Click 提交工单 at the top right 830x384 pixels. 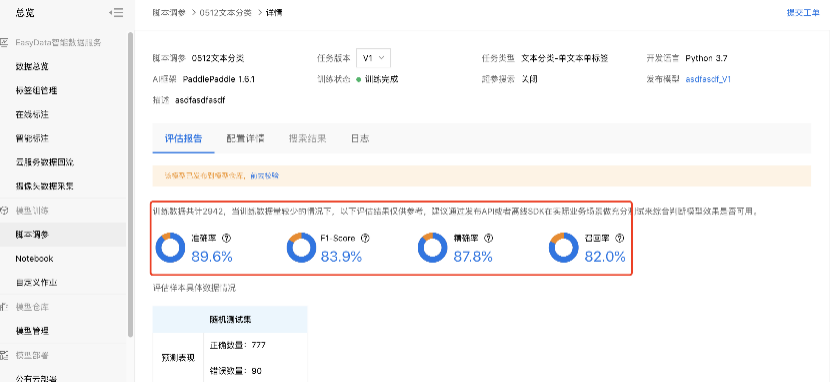point(803,13)
